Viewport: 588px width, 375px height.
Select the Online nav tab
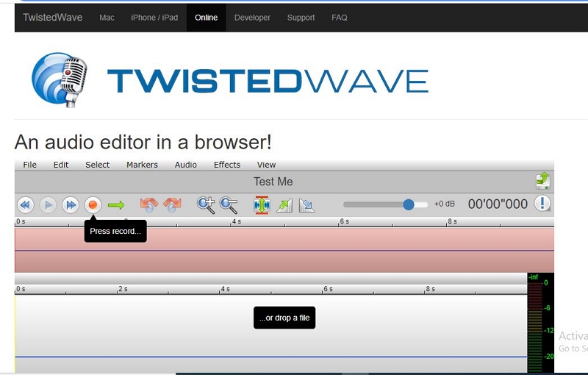207,18
